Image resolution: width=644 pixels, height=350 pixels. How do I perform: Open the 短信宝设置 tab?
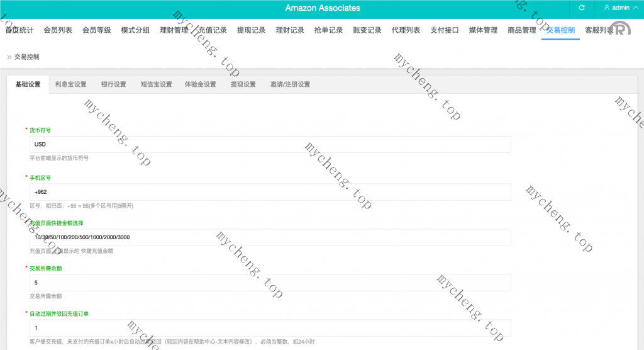click(156, 84)
